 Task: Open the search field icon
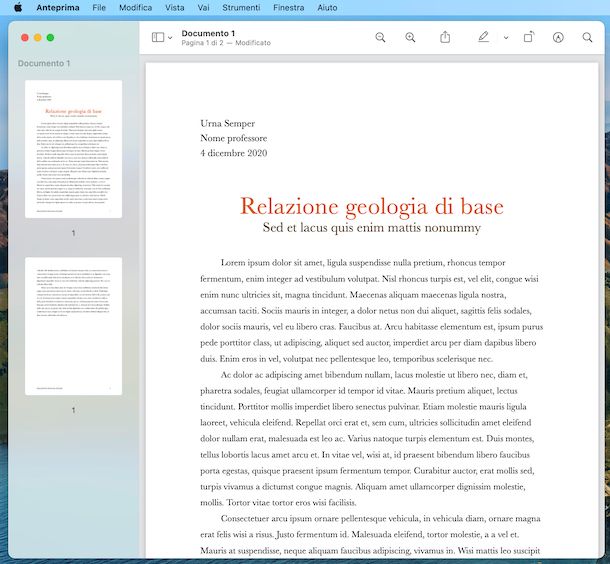[x=587, y=37]
